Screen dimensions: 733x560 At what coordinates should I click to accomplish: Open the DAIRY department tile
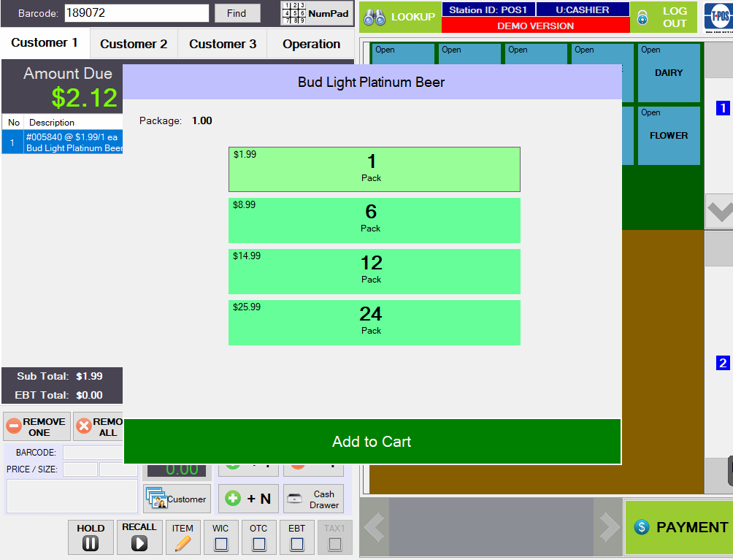[x=669, y=72]
